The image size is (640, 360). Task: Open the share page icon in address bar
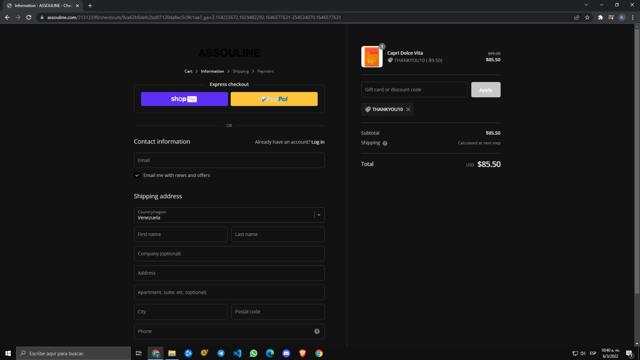[576, 18]
